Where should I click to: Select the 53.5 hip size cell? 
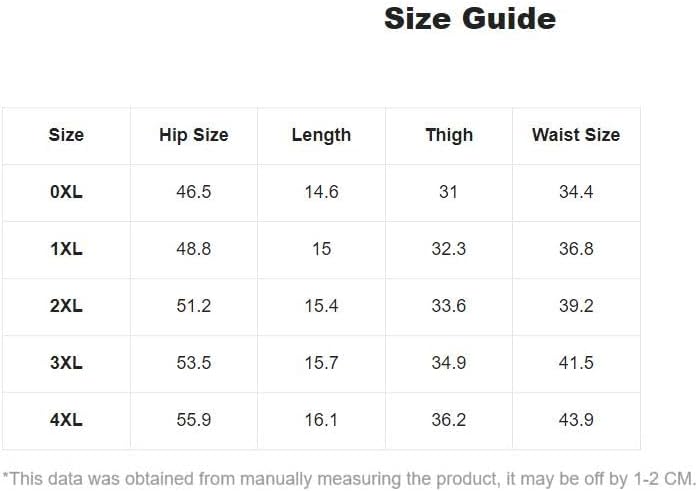click(194, 363)
